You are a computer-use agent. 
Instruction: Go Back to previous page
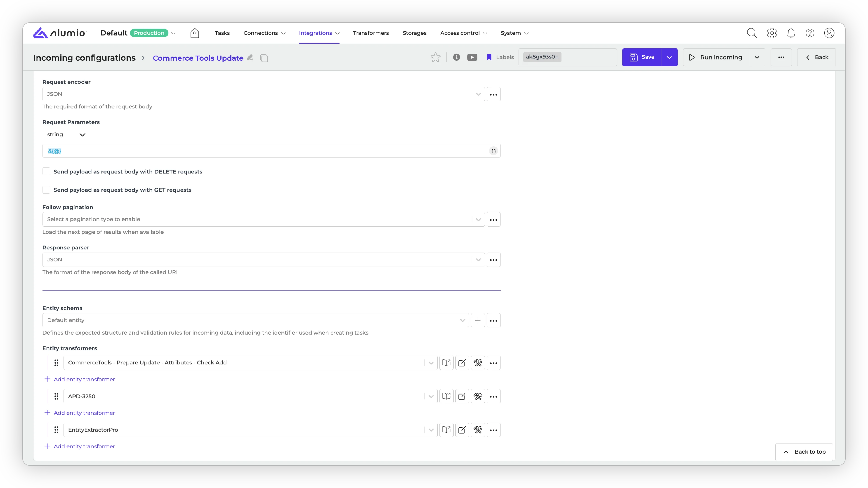[x=816, y=57]
